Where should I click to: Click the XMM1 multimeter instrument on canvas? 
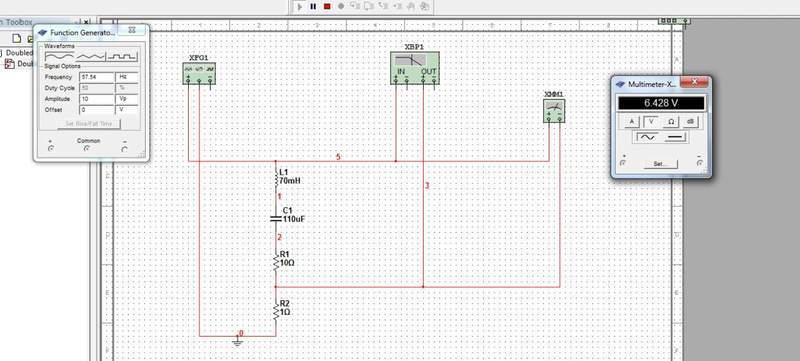coord(554,111)
